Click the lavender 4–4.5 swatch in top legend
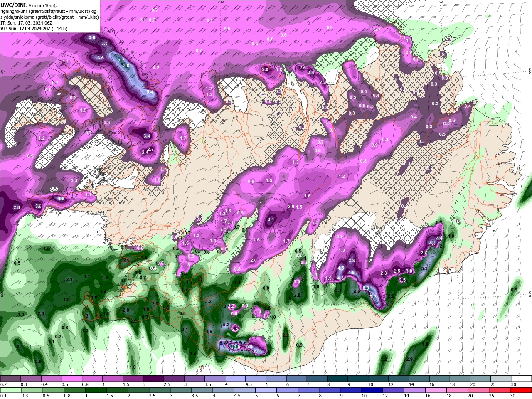This screenshot has width=532, height=399. [x=235, y=379]
